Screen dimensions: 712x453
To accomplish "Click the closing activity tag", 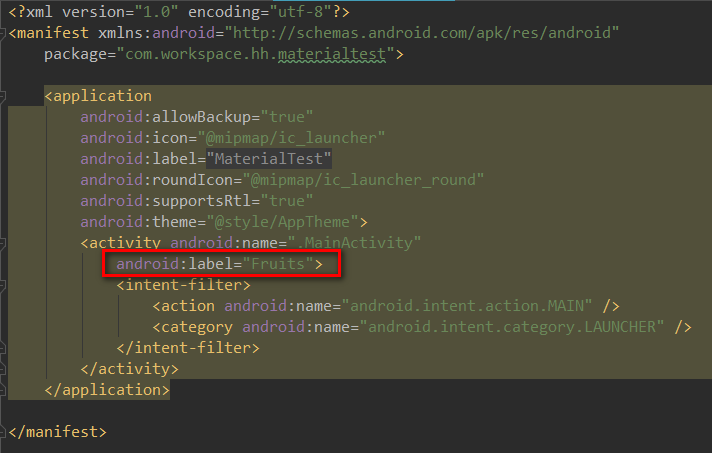I will pos(129,369).
